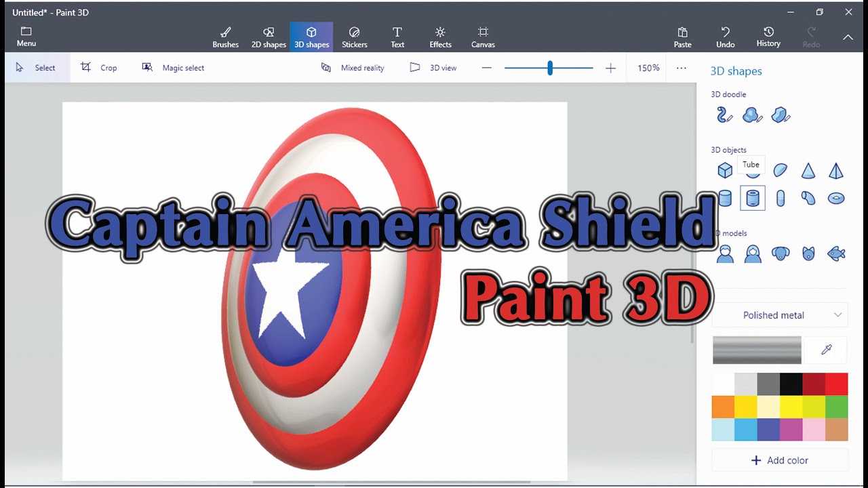Select the tan color swatch
Screen dimensions: 868x488
point(837,430)
